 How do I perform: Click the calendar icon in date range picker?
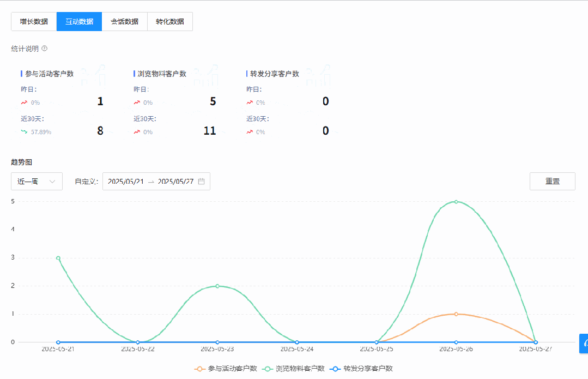pyautogui.click(x=201, y=182)
